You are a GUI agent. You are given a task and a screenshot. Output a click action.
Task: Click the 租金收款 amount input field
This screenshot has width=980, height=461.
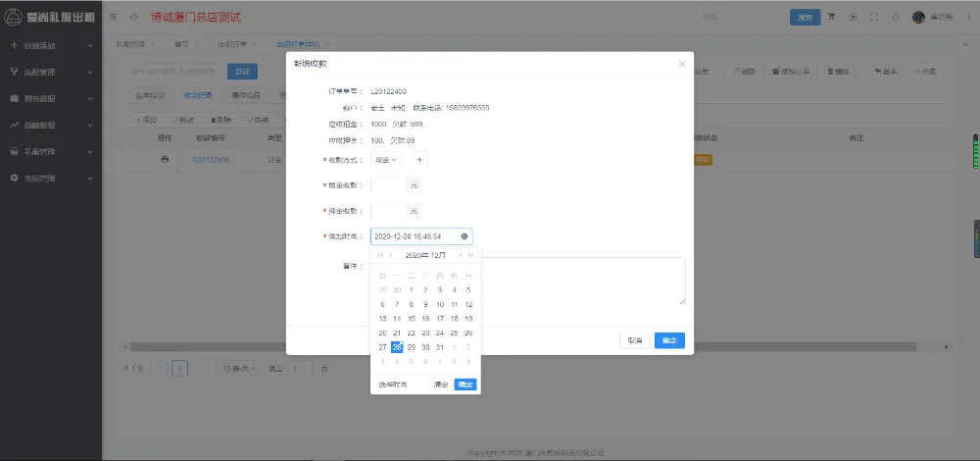click(x=388, y=185)
